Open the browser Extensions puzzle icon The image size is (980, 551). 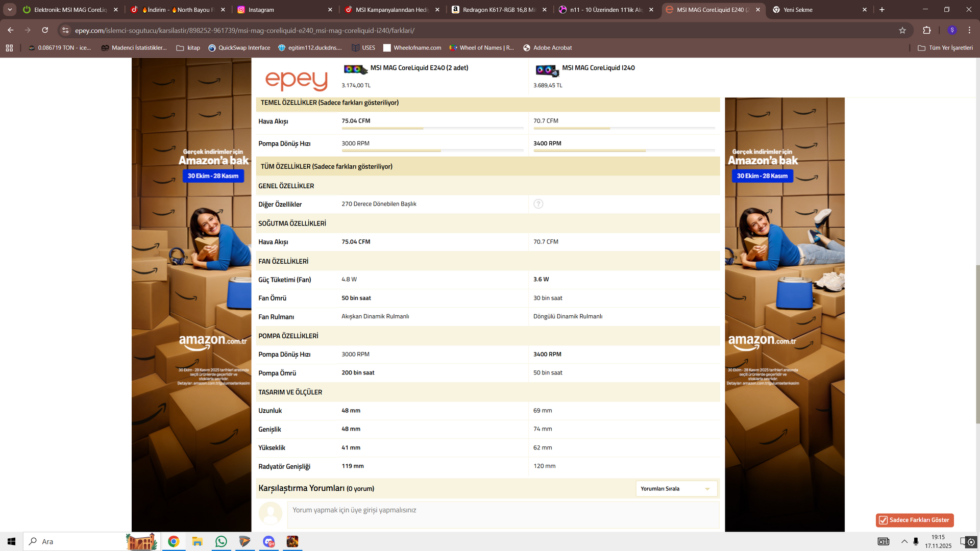926,31
